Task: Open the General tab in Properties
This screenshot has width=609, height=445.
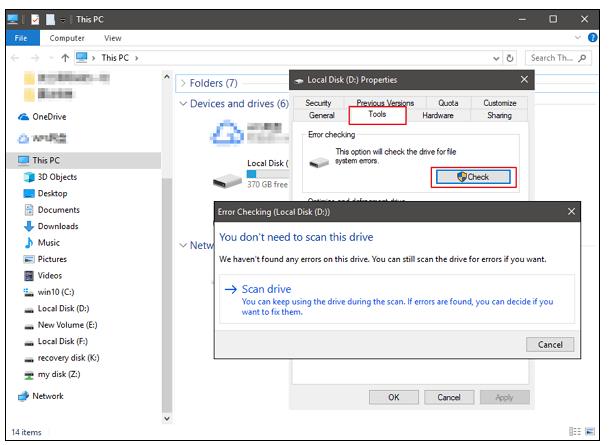Action: (x=322, y=115)
